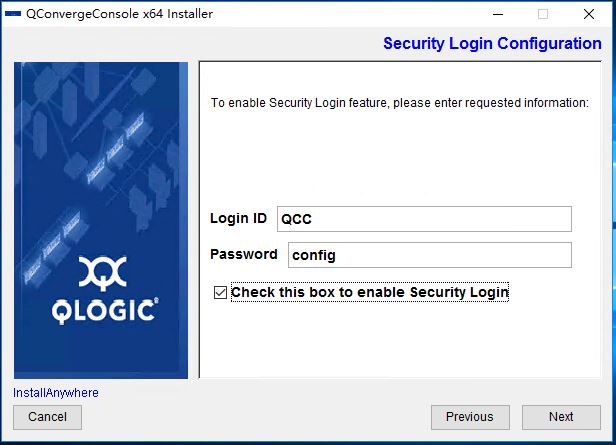Return to the Previous installer step
The height and width of the screenshot is (445, 616).
(470, 417)
